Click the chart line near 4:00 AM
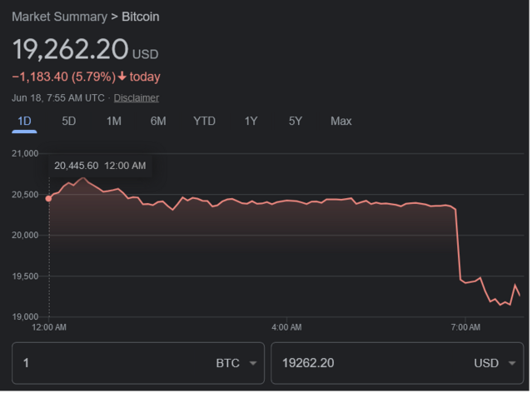 pyautogui.click(x=286, y=201)
